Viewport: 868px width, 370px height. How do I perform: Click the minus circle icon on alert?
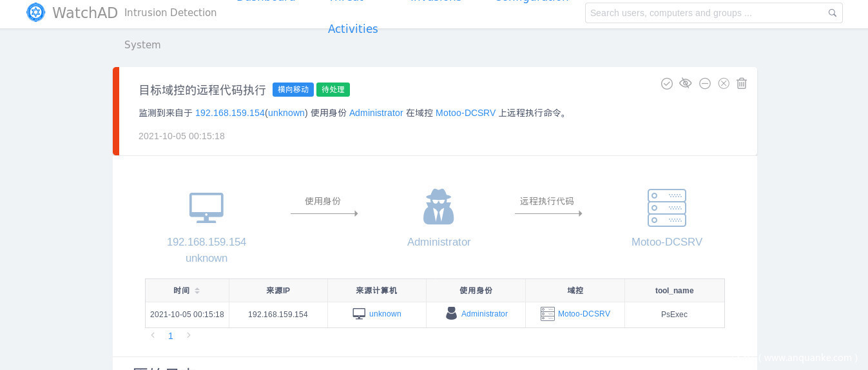pos(705,83)
